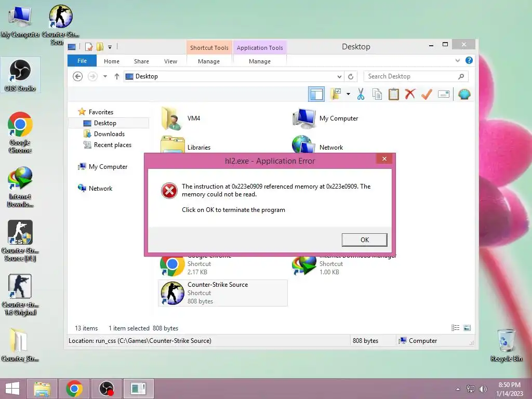Open the Windows Start button
Image resolution: width=532 pixels, height=399 pixels.
(12, 389)
